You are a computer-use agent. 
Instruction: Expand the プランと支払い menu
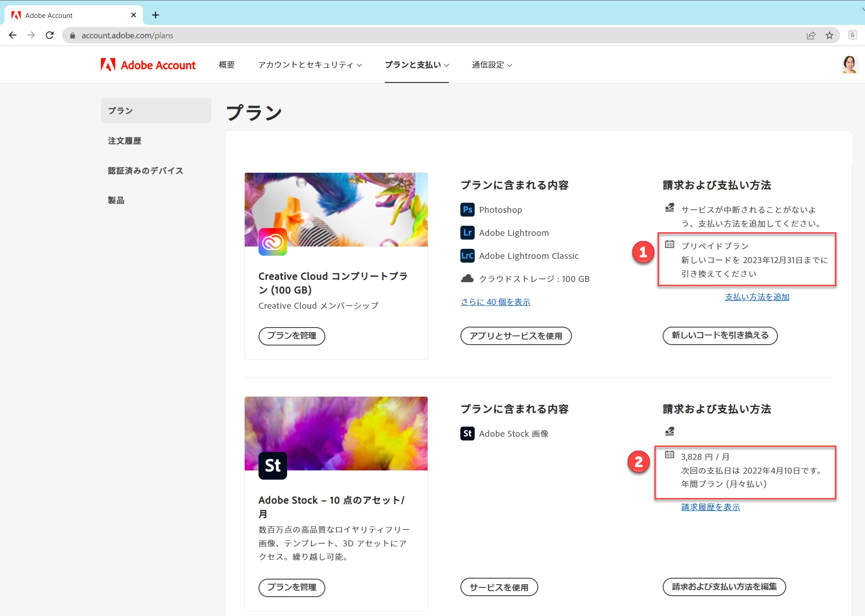coord(417,65)
